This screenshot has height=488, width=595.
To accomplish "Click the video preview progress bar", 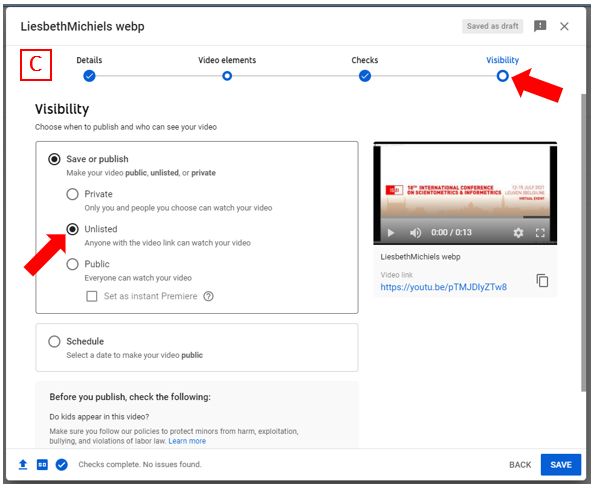I will (x=465, y=218).
